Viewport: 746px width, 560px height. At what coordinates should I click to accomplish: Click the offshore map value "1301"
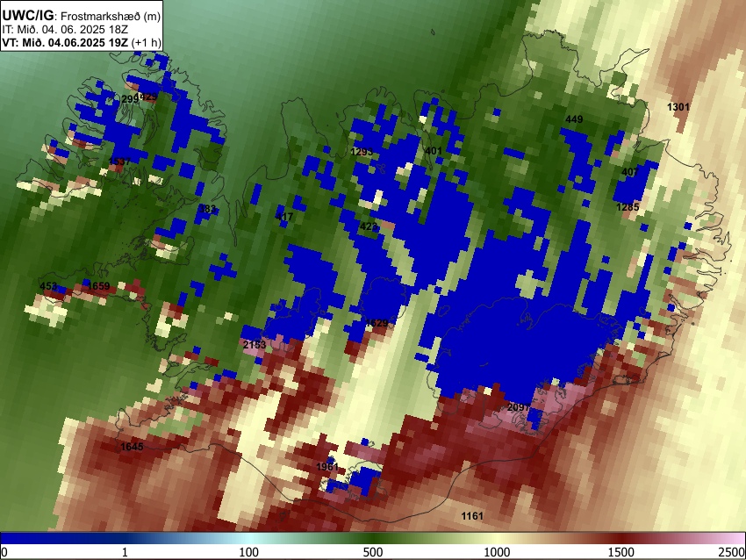coord(678,106)
